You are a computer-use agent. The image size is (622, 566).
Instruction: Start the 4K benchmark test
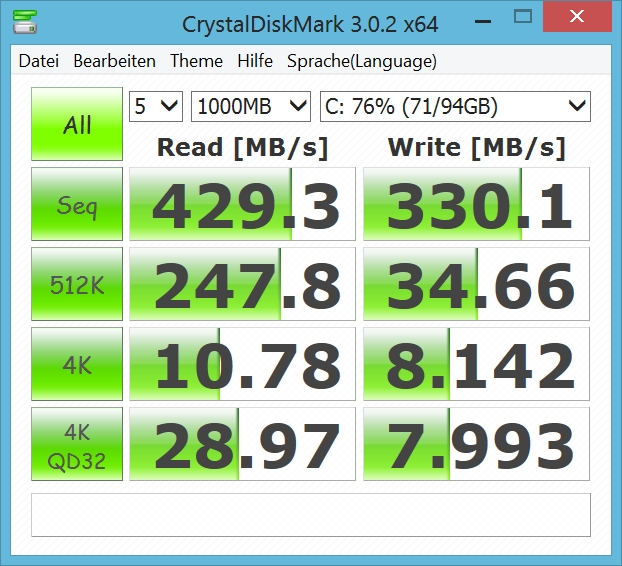pos(77,364)
